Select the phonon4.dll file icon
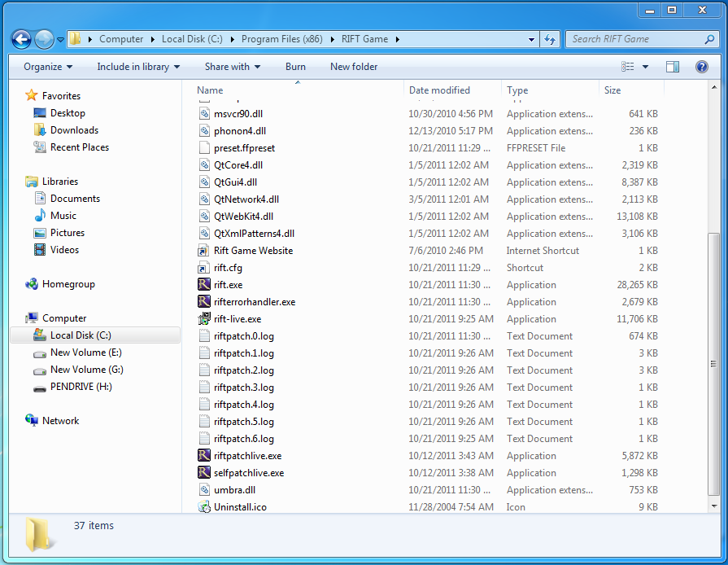This screenshot has width=728, height=565. coord(204,130)
